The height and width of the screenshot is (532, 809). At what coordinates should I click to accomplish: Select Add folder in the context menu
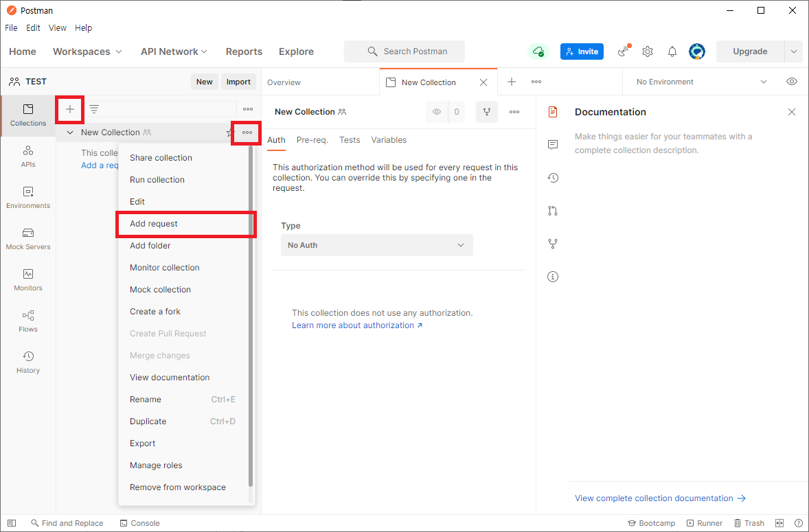(183, 246)
